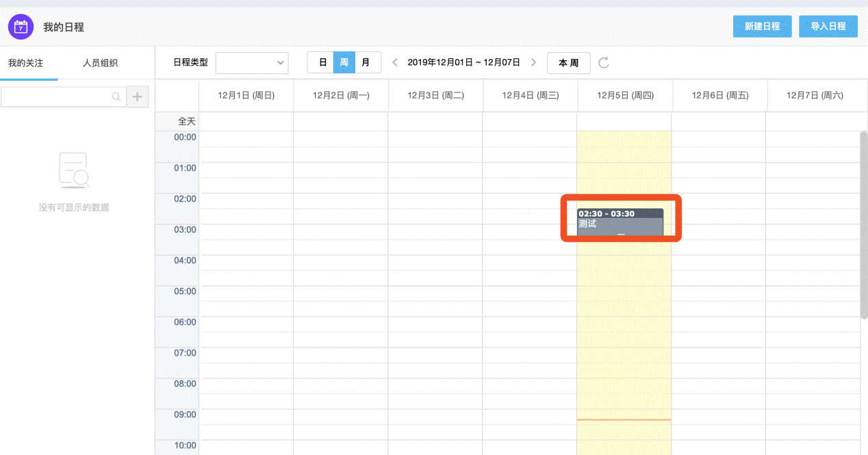Switch to month view (月)
Viewport: 868px width, 455px height.
coord(367,62)
